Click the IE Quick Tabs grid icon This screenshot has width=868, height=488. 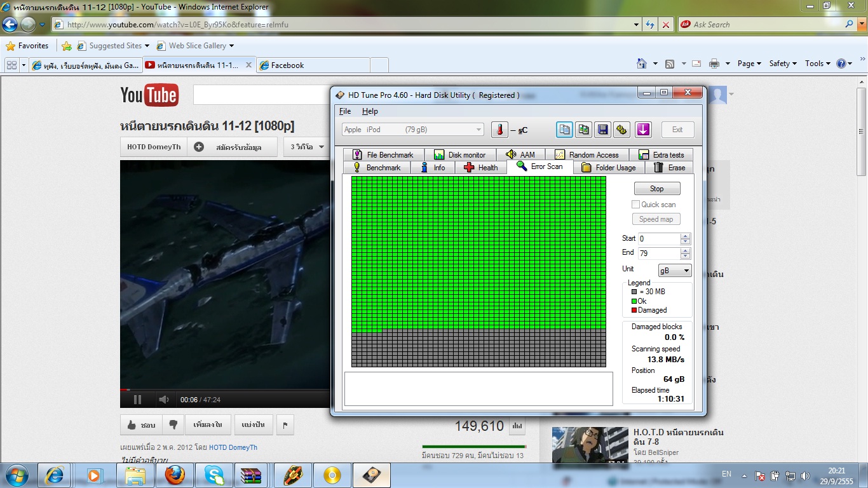tap(11, 65)
